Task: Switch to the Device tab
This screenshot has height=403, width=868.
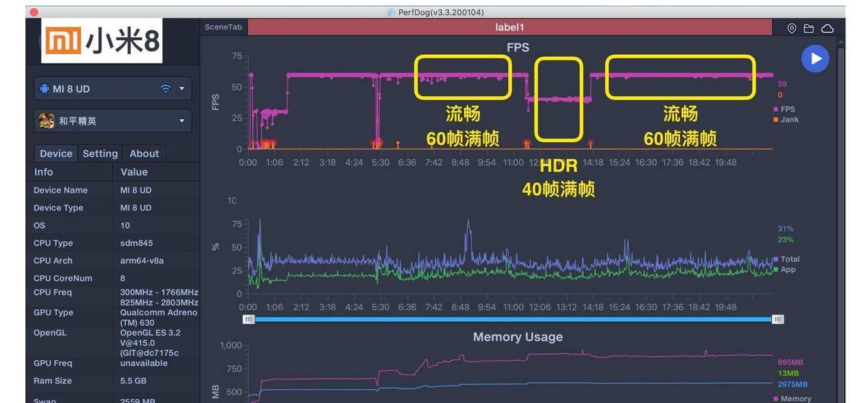Action: 56,154
